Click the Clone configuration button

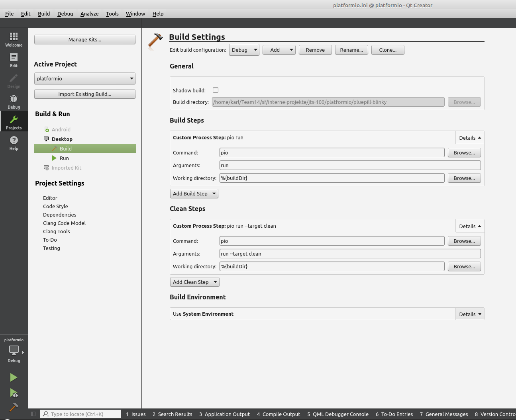coord(387,50)
